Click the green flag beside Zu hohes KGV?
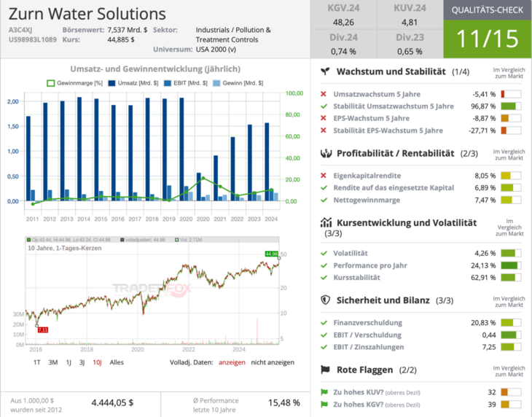The image size is (532, 417). tap(324, 405)
